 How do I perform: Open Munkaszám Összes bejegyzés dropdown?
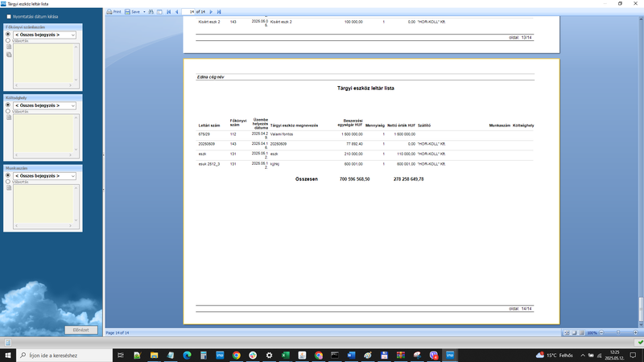point(44,175)
